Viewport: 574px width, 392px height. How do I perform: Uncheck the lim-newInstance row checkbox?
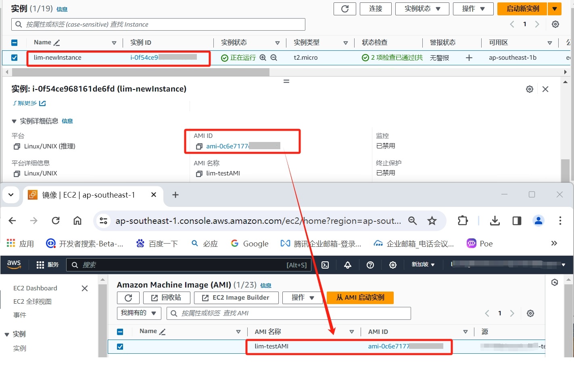(x=15, y=57)
